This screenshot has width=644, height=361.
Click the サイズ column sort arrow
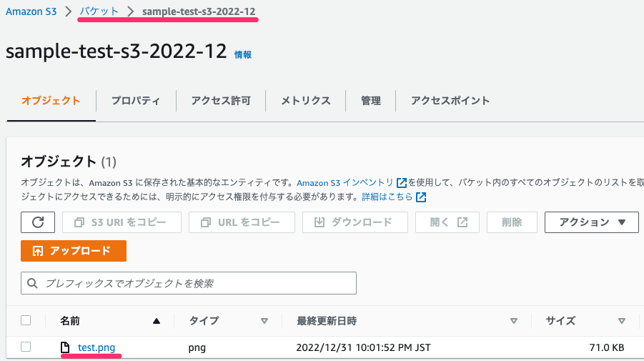point(622,321)
